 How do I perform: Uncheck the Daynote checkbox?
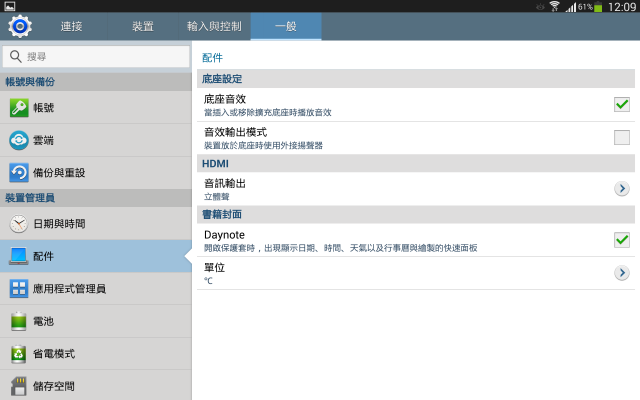click(x=622, y=240)
